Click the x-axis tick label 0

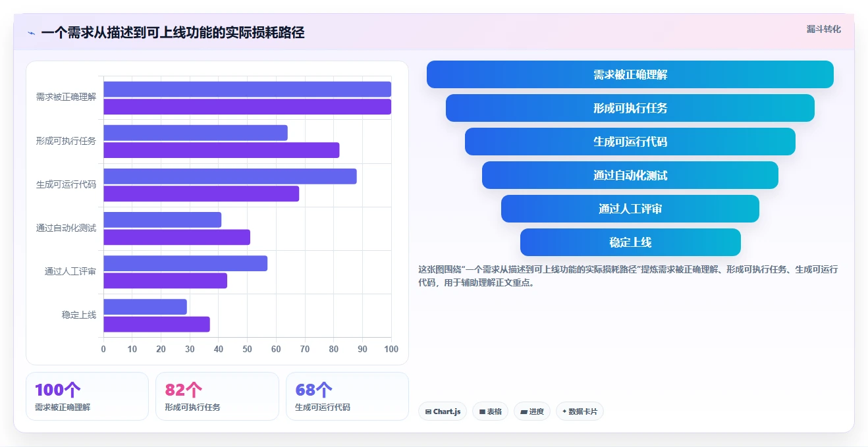click(x=103, y=349)
